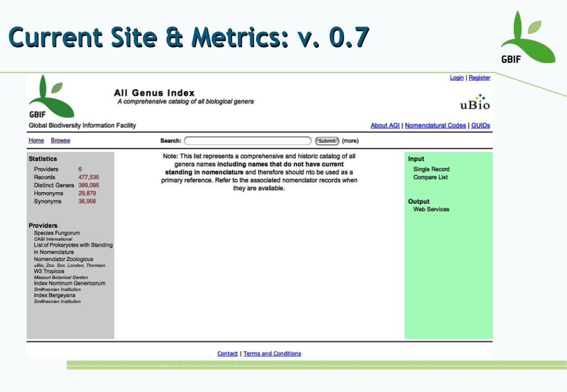This screenshot has height=392, width=567.
Task: Click the 'A comprehensive catalog' tagline
Action: [x=186, y=101]
